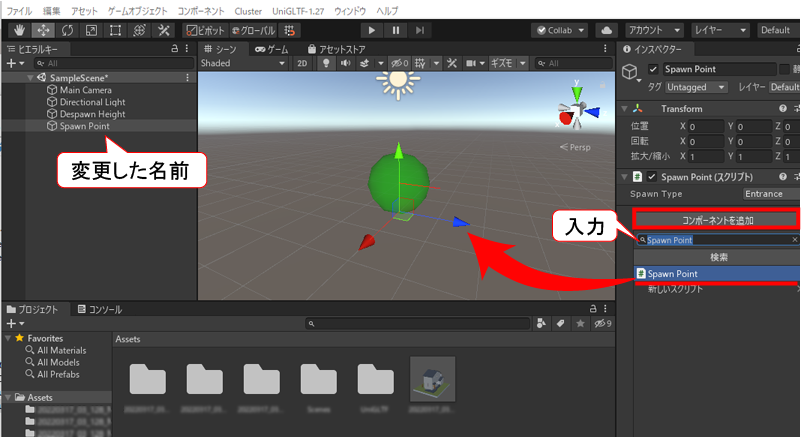Select the Rect transform tool
Image resolution: width=801 pixels, height=437 pixels.
point(115,31)
